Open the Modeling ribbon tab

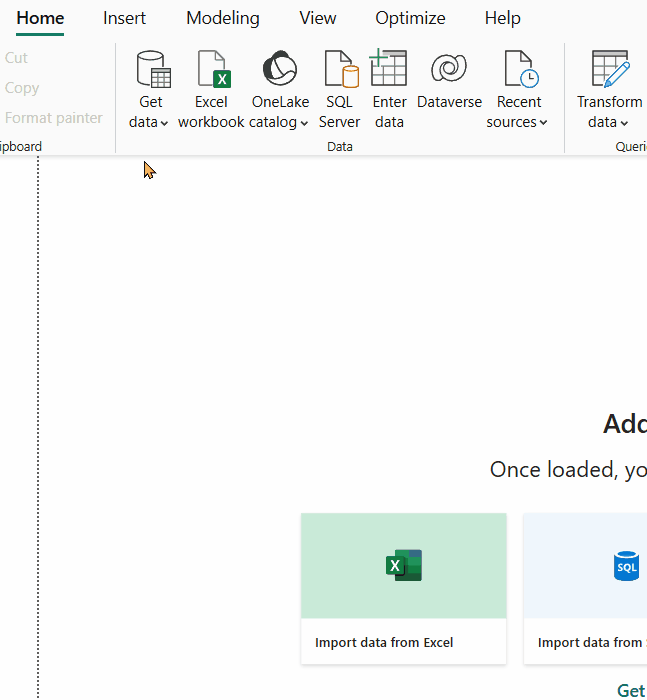[222, 18]
